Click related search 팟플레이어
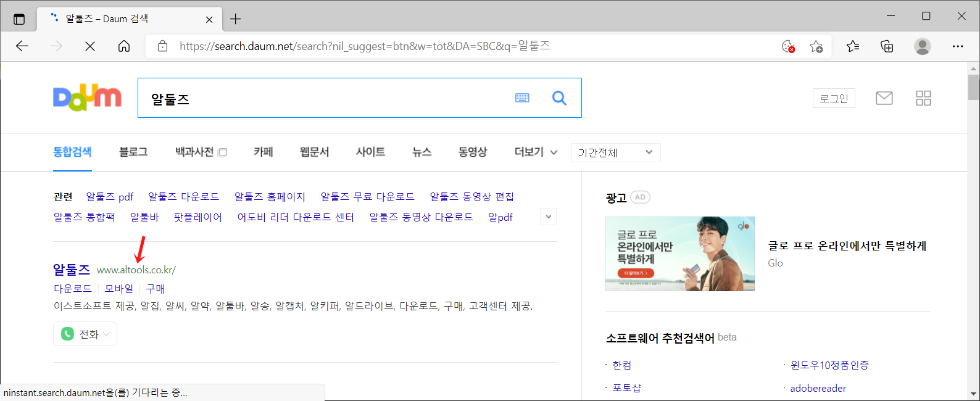The width and height of the screenshot is (980, 401). click(x=198, y=217)
